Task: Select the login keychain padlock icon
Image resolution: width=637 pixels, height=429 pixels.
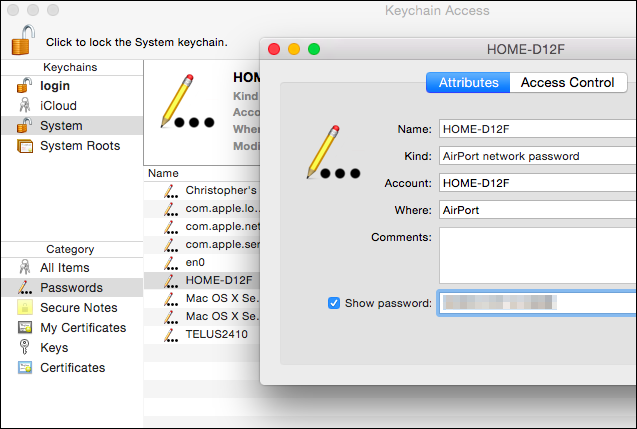Action: (24, 85)
